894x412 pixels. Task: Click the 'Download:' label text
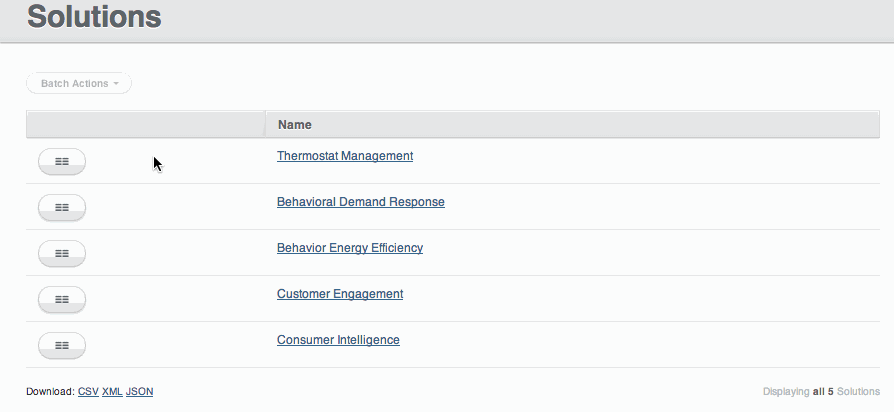(x=50, y=392)
